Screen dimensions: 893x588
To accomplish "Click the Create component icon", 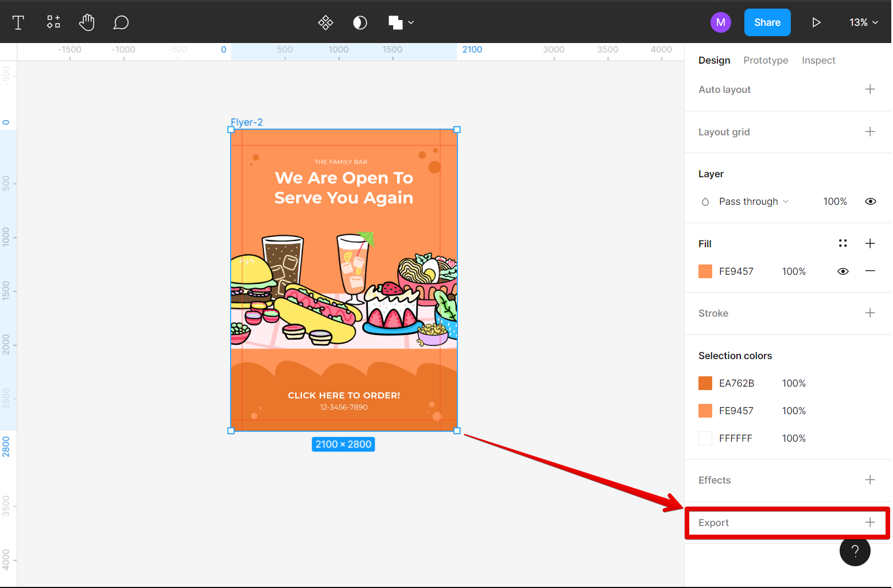I will click(325, 22).
